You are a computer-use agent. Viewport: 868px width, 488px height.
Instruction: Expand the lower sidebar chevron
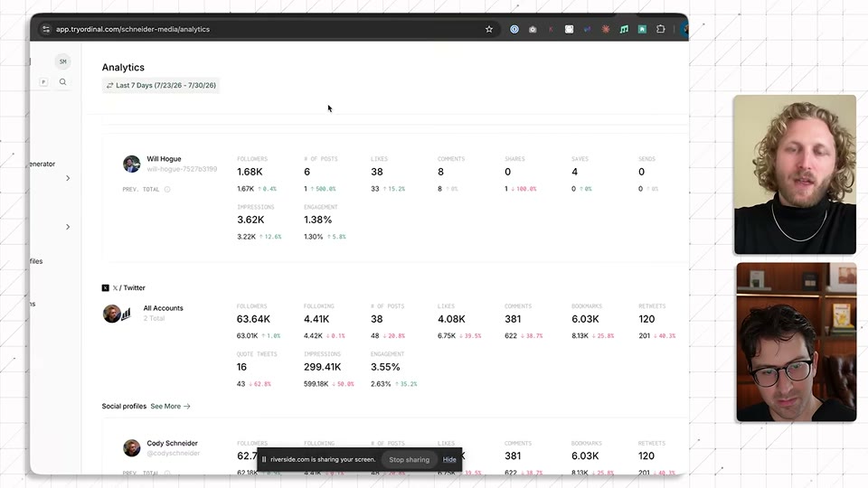pos(68,227)
